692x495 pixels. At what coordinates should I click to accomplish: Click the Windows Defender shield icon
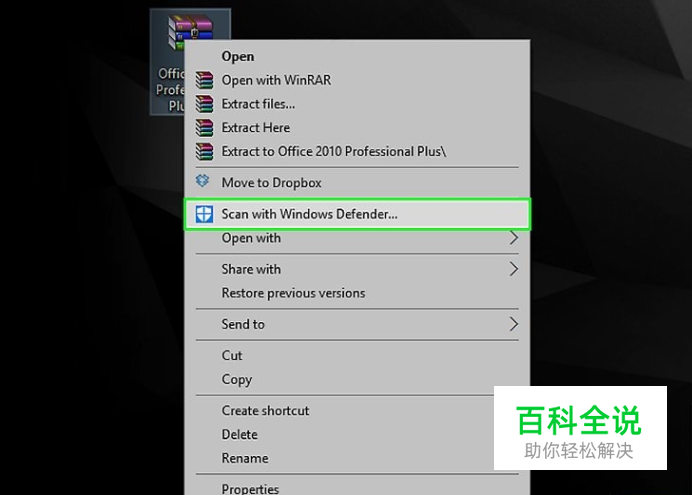coord(204,214)
